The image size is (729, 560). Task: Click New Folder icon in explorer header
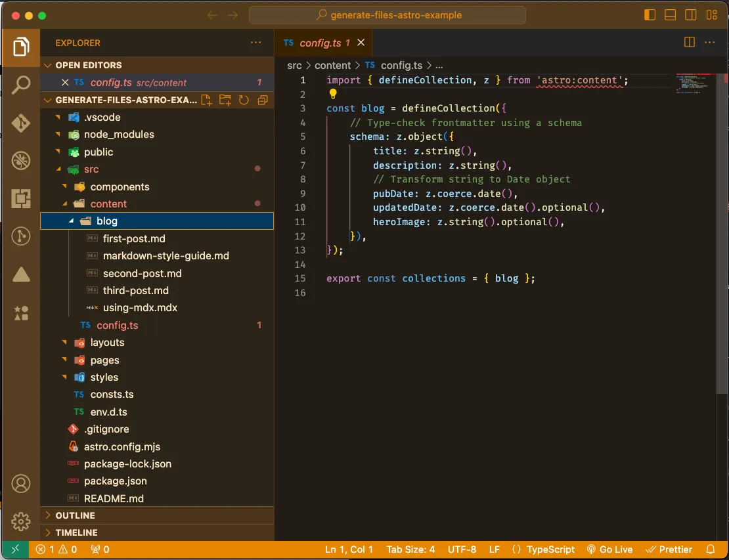pyautogui.click(x=225, y=100)
